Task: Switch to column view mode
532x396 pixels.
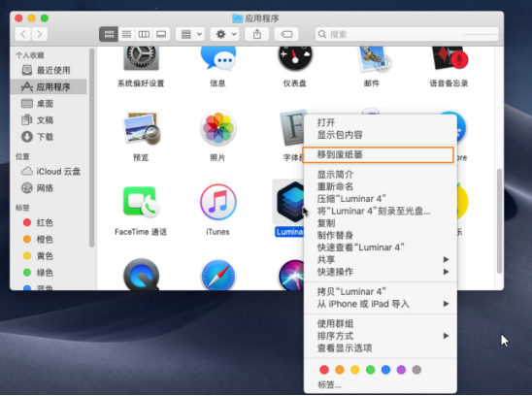Action: [x=144, y=34]
